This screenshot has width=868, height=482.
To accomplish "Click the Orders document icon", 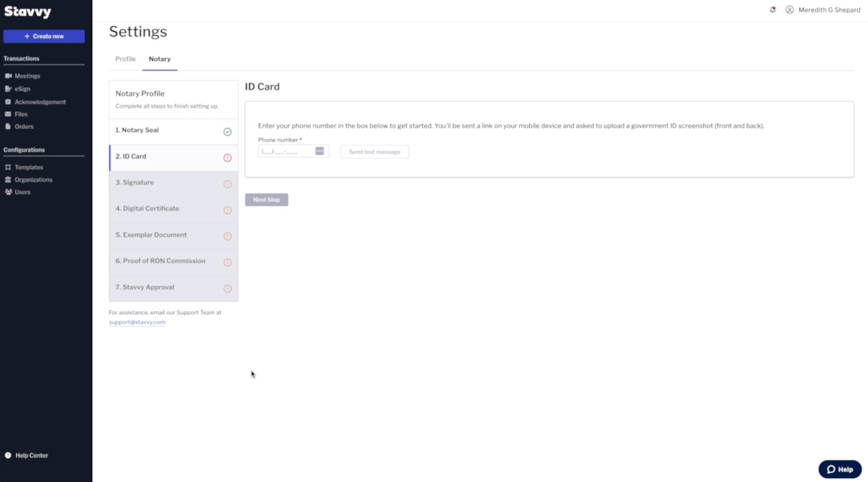I will 8,126.
